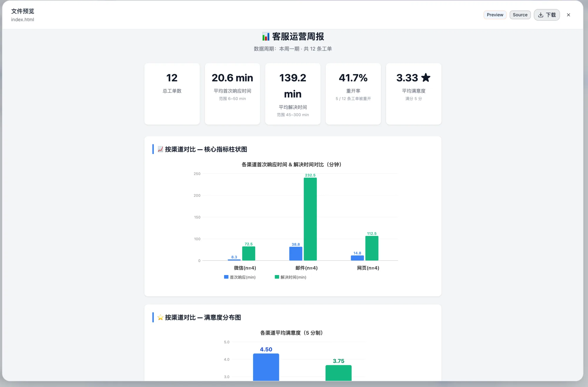Click the 首次响应(min) legend label
The width and height of the screenshot is (588, 387).
[x=243, y=277]
